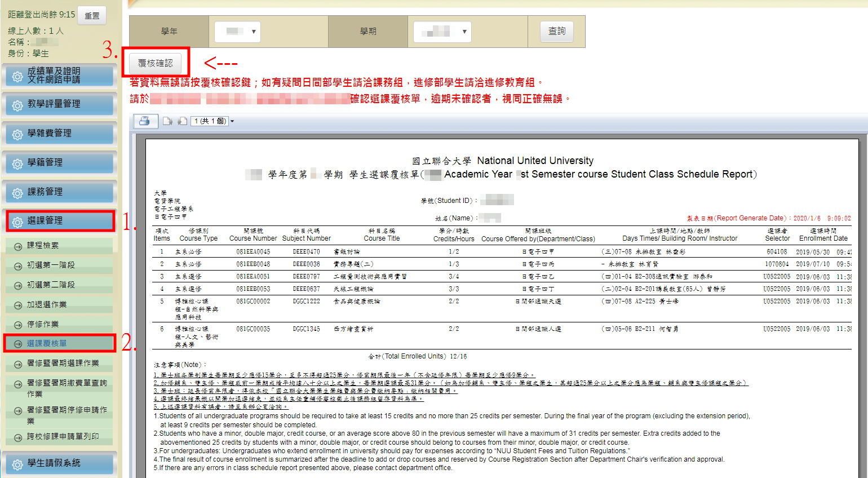Click subject number DGGC1345 in the table
The height and width of the screenshot is (478, 868).
(x=306, y=329)
